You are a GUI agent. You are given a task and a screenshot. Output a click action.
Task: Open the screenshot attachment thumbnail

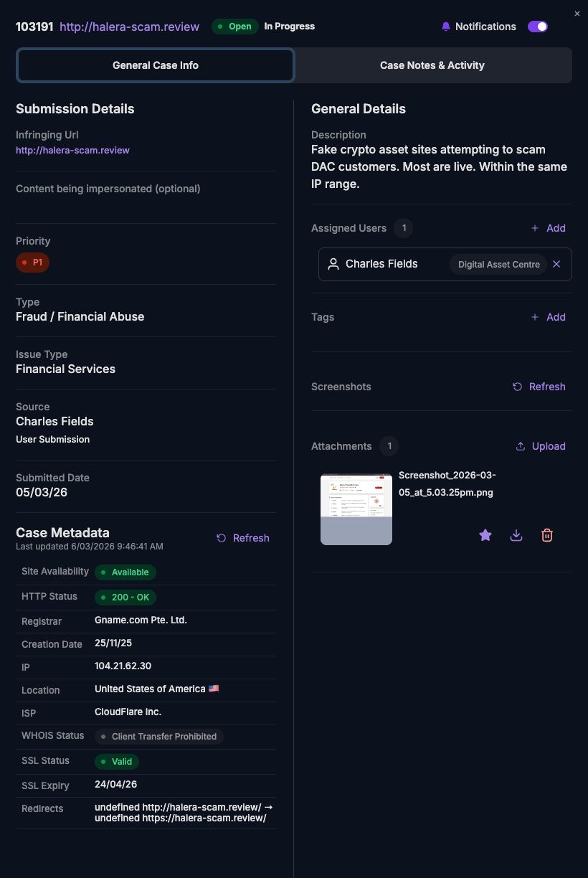(x=356, y=509)
